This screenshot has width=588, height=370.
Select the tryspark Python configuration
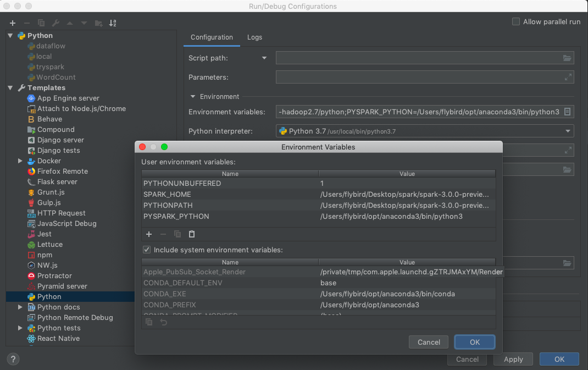(46, 67)
